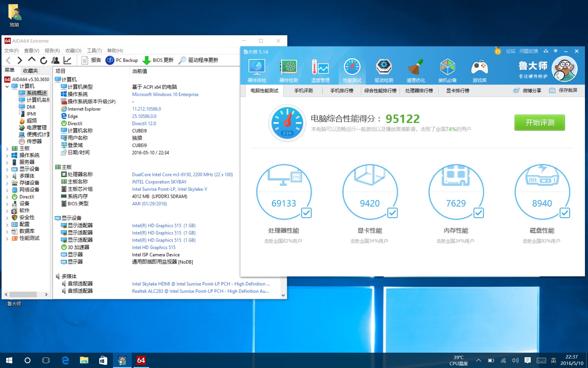Run 驱动程序更新 driver update search
This screenshot has height=368, width=588.
tap(200, 60)
